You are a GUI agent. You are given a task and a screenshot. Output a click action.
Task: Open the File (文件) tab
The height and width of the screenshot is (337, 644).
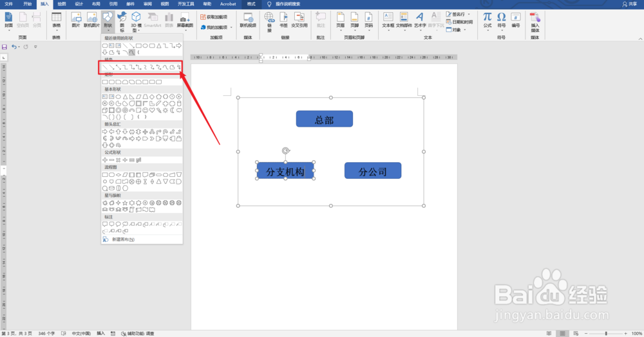8,4
